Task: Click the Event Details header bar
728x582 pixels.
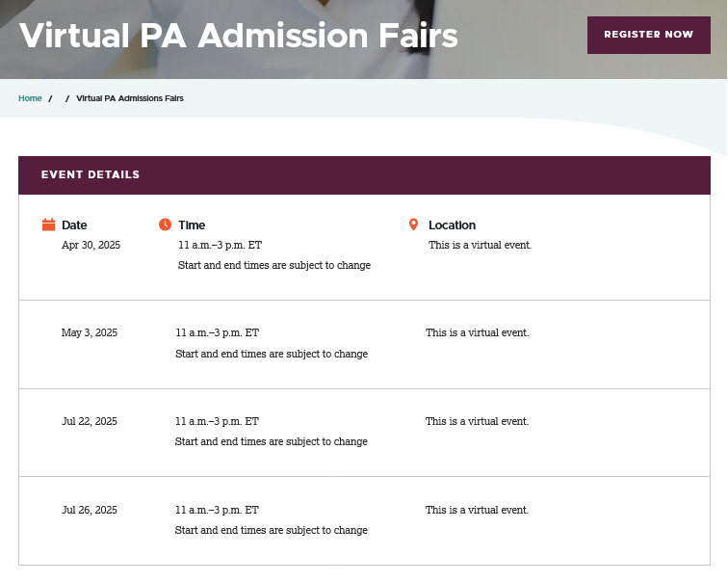Action: coord(364,175)
